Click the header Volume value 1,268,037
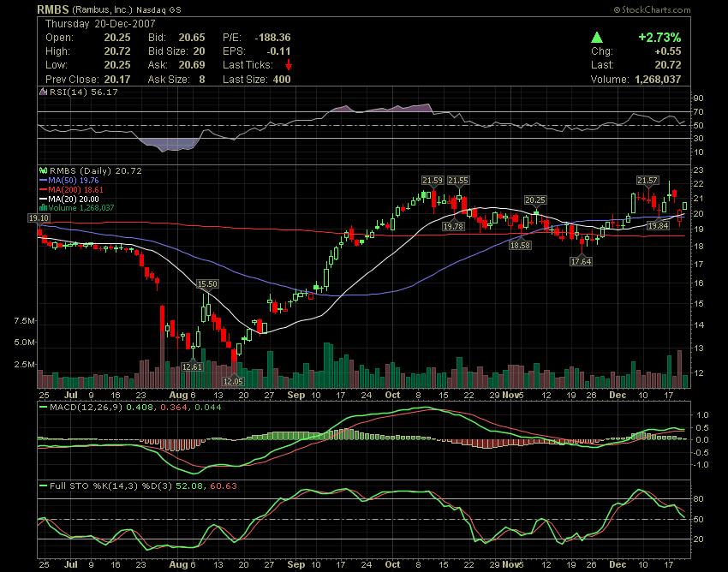 pos(658,80)
